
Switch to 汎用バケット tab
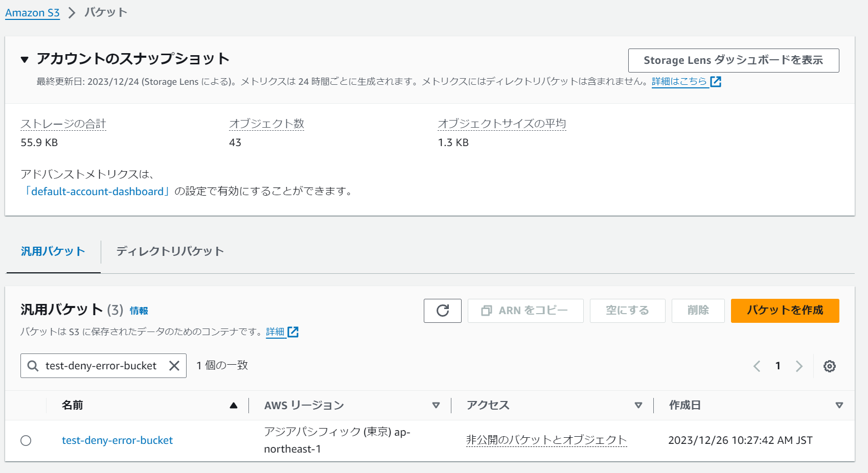click(x=53, y=251)
